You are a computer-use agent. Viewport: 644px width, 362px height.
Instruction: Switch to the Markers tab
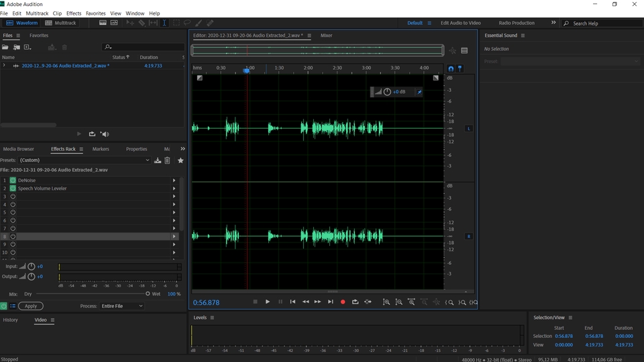pos(101,149)
